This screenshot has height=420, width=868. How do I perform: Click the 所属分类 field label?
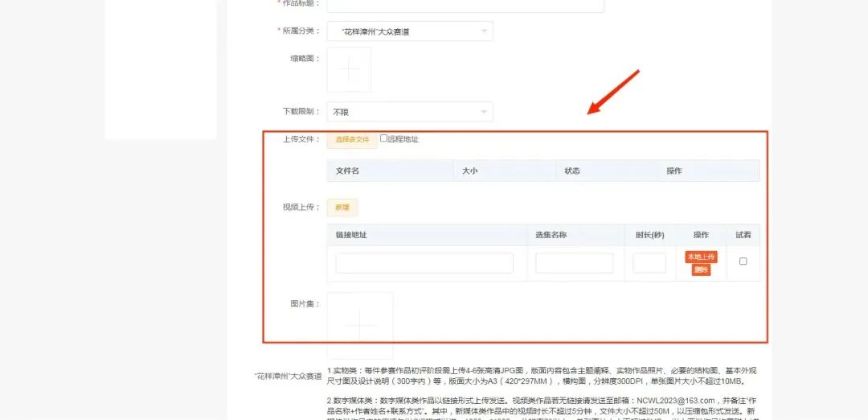tap(299, 31)
